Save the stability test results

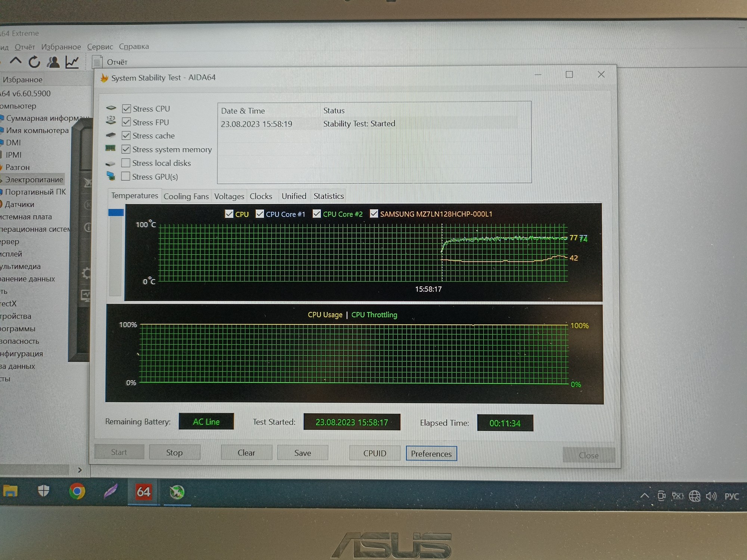point(303,453)
